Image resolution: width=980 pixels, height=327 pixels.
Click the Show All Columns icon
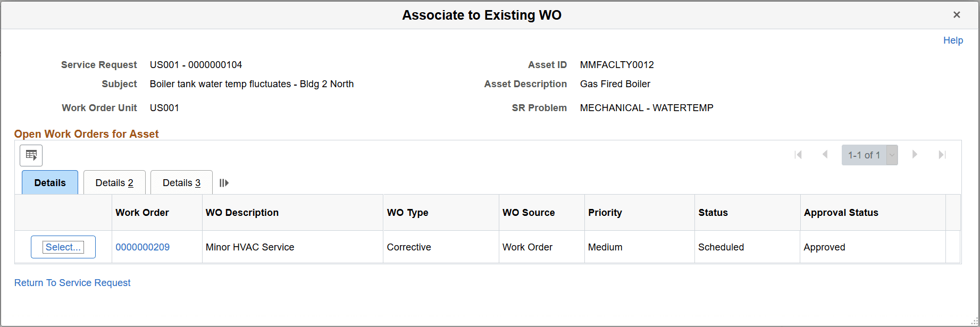click(223, 182)
